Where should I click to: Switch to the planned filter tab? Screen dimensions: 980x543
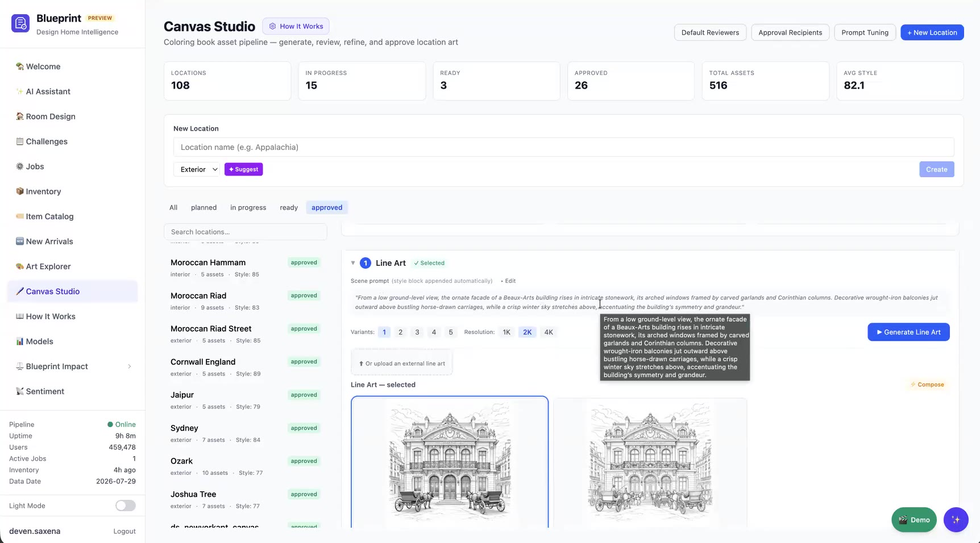point(204,207)
